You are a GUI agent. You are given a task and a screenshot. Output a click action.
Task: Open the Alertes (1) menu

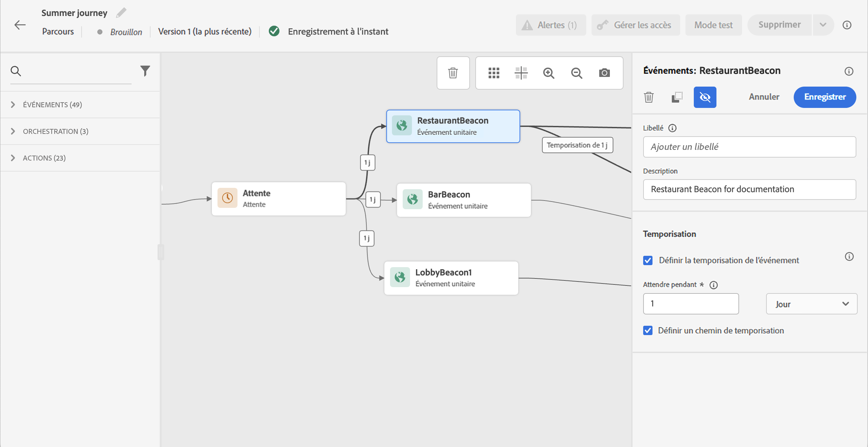coord(551,25)
